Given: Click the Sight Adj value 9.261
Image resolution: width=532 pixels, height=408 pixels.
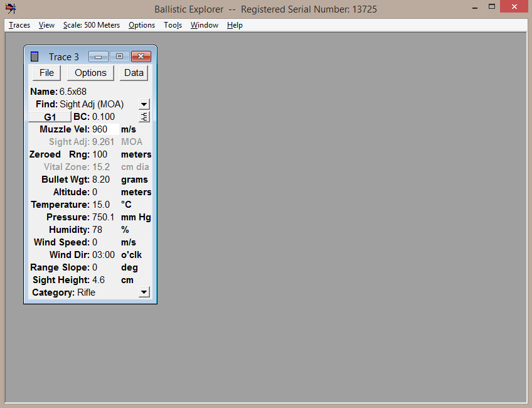Looking at the screenshot, I should 103,142.
